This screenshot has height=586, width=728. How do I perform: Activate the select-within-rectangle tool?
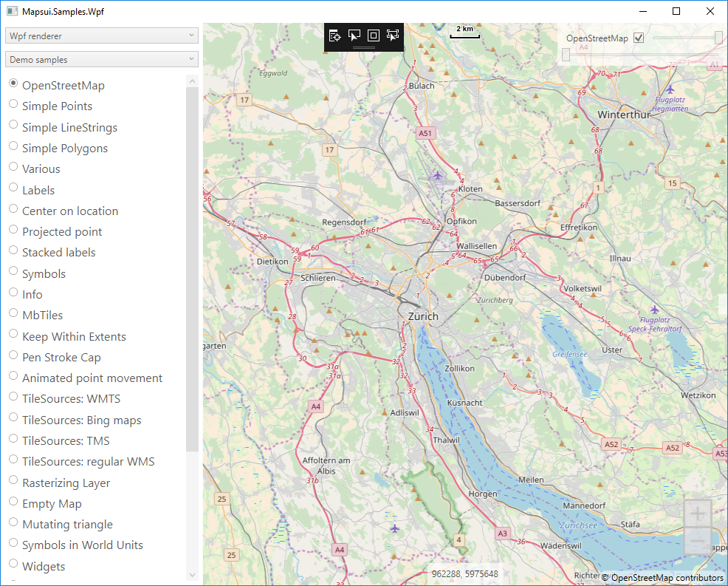(393, 35)
